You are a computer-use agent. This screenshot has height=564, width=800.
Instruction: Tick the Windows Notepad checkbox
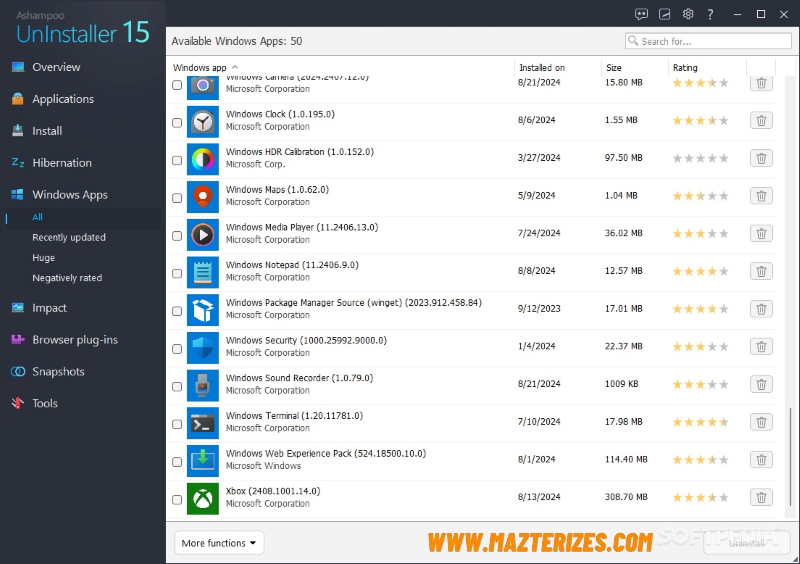(177, 274)
